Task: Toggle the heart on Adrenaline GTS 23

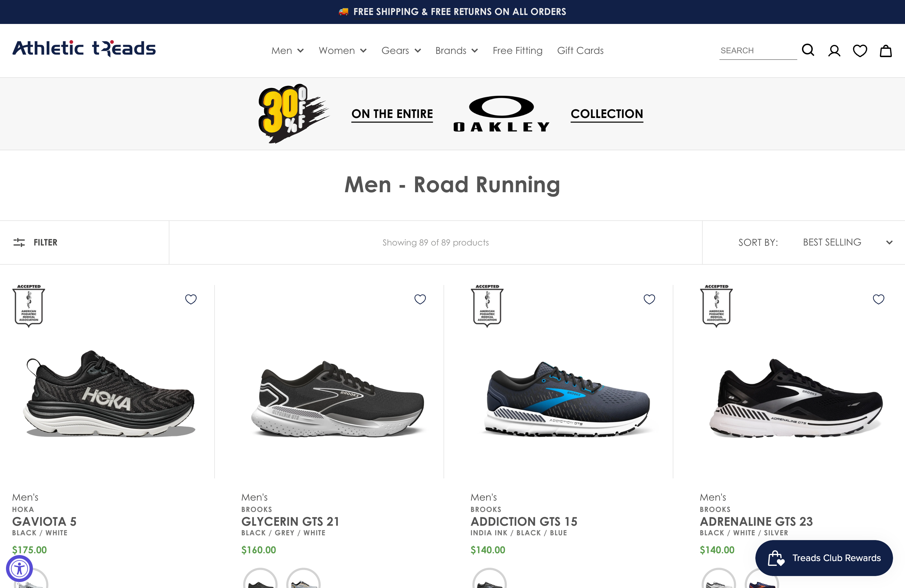Action: [x=879, y=299]
